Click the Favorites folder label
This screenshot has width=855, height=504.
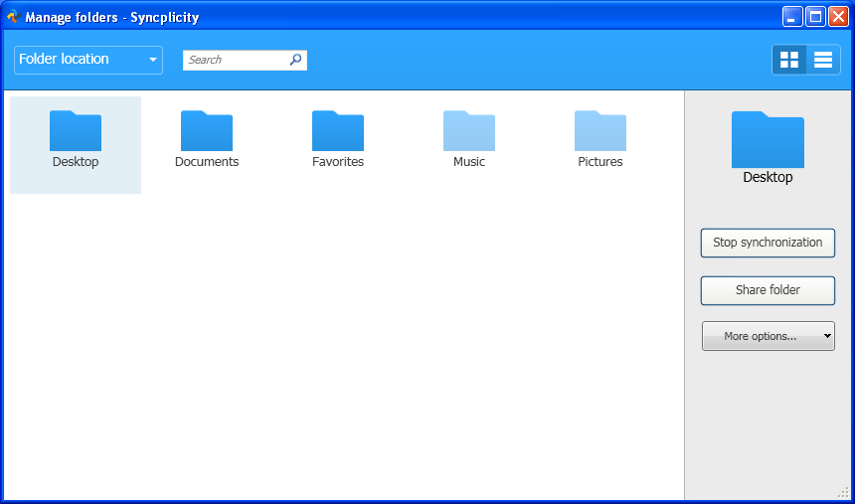pyautogui.click(x=338, y=162)
